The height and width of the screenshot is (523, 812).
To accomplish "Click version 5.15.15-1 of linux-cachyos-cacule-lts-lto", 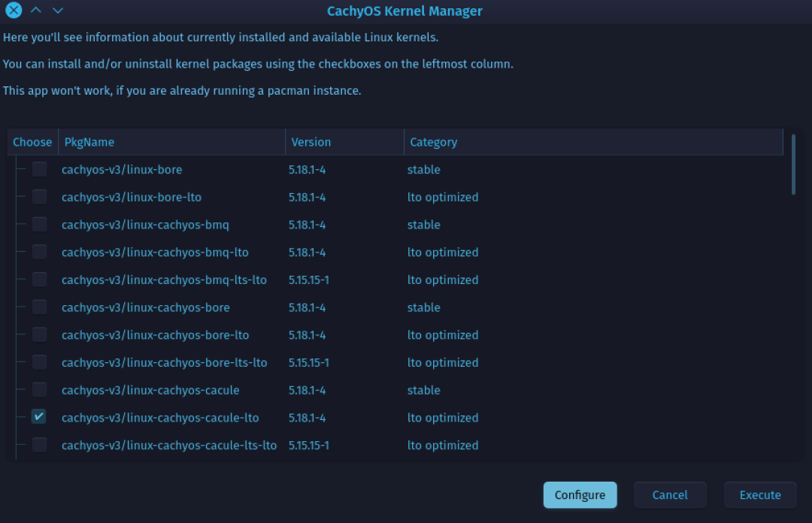I will pos(309,445).
